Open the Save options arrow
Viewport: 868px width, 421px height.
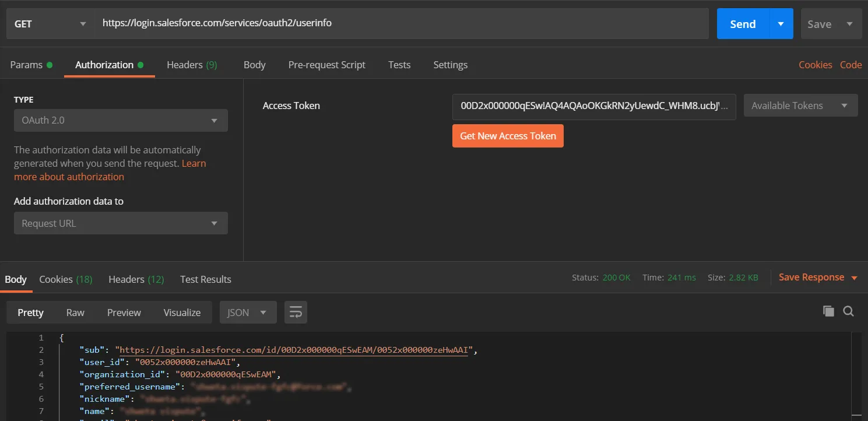point(849,24)
